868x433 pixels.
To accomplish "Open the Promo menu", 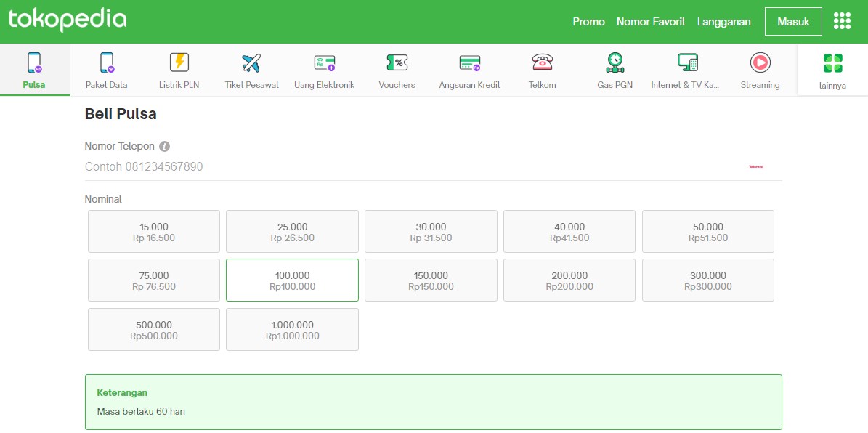I will click(x=588, y=22).
